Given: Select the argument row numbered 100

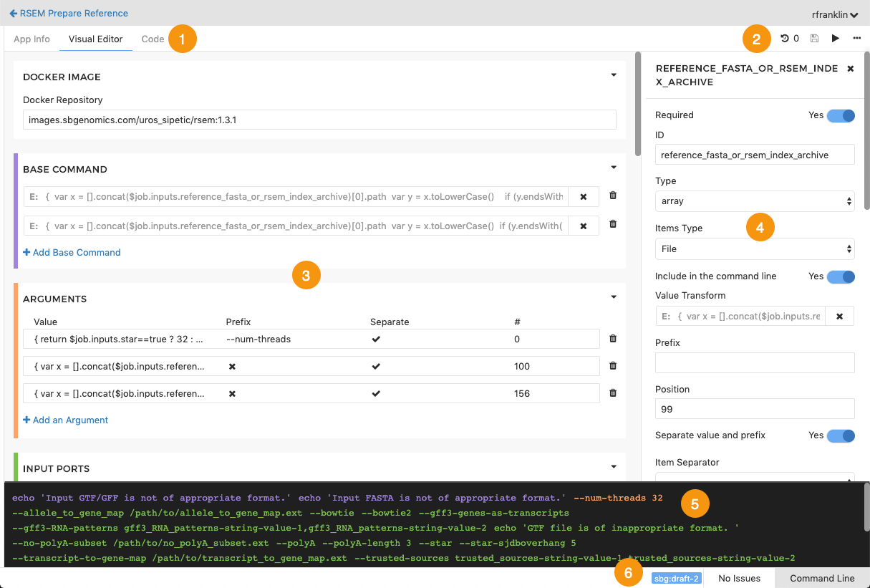Looking at the screenshot, I should (x=311, y=366).
